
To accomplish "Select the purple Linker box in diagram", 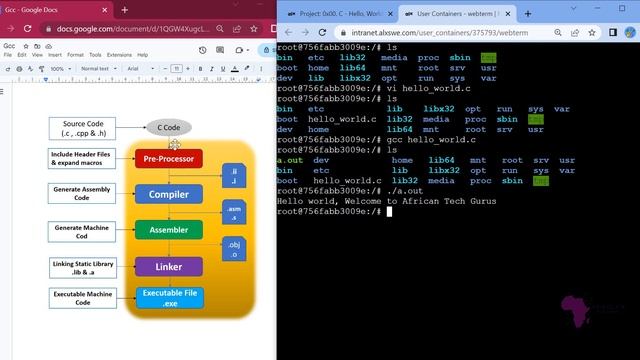I will click(169, 267).
